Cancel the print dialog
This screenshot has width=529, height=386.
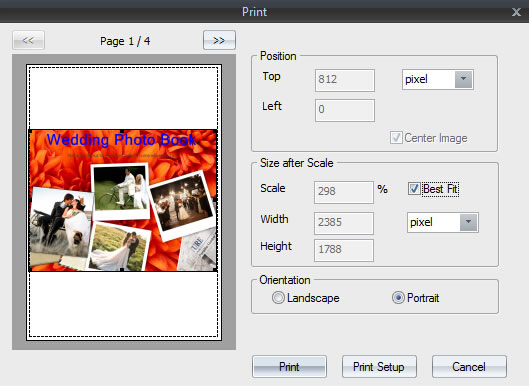(469, 366)
